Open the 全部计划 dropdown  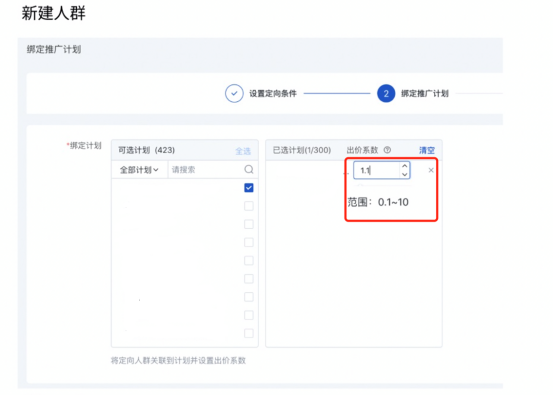(139, 170)
